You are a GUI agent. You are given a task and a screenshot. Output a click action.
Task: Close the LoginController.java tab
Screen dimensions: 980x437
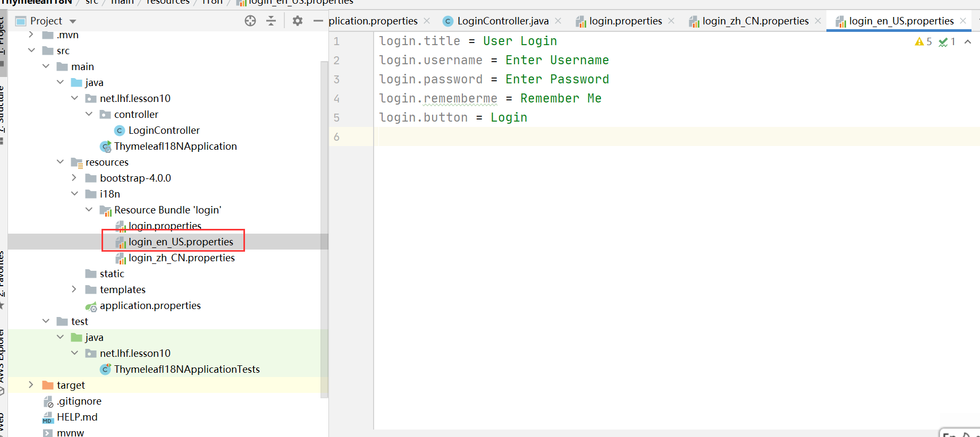[558, 21]
